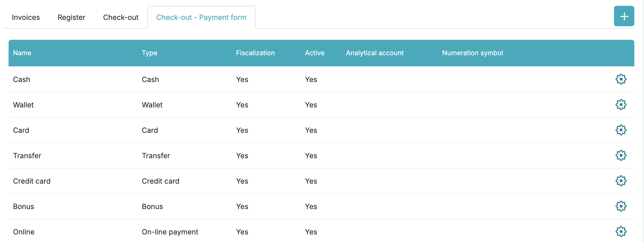Image resolution: width=644 pixels, height=243 pixels.
Task: Click the Numeration symbol column header
Action: (472, 53)
